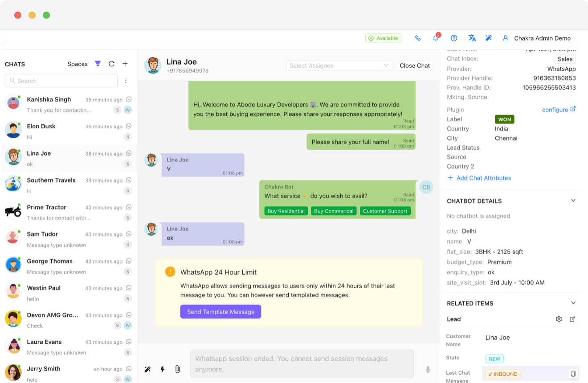Open Prime Tractor conversation
Image resolution: width=588 pixels, height=383 pixels.
pos(69,212)
